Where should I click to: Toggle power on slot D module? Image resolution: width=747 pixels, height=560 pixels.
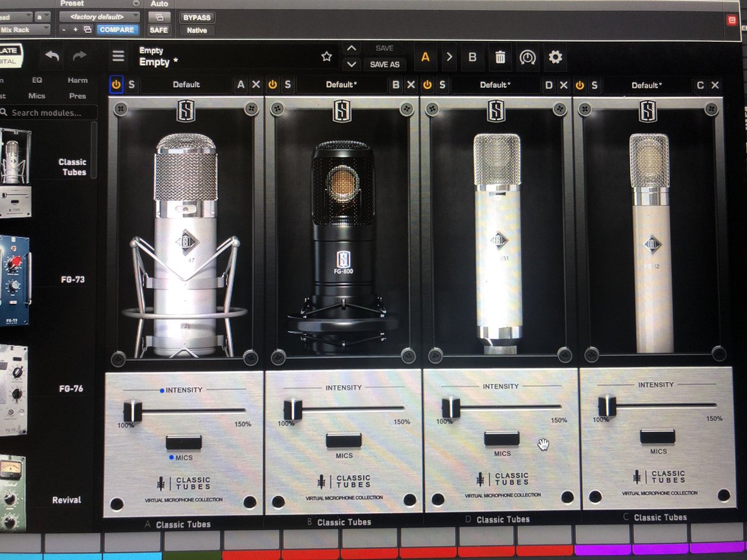tap(427, 84)
